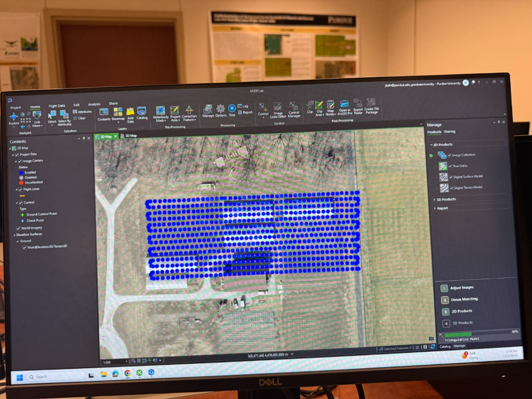Open File Explorer from the taskbar
Screen dimensions: 532x399
tap(103, 374)
